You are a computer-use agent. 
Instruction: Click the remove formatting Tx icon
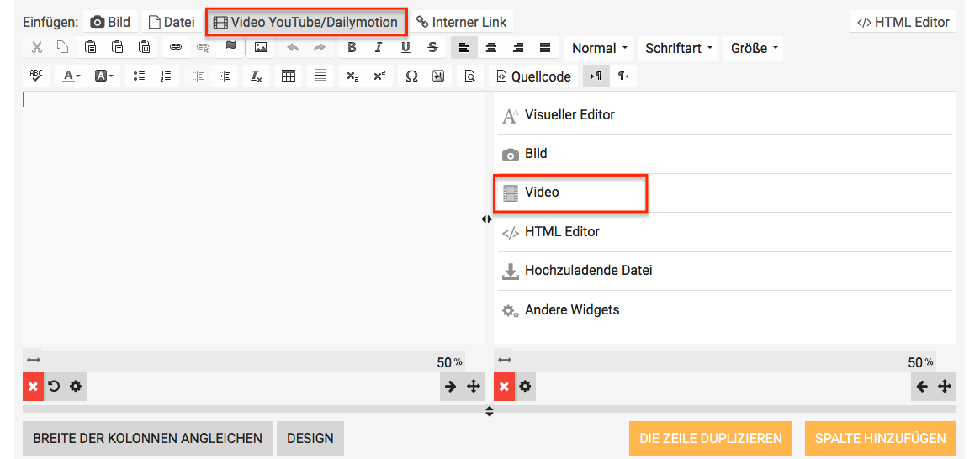tap(257, 76)
